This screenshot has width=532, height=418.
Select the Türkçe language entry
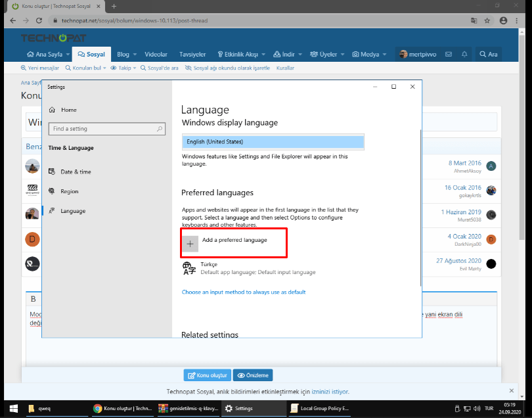pos(250,268)
